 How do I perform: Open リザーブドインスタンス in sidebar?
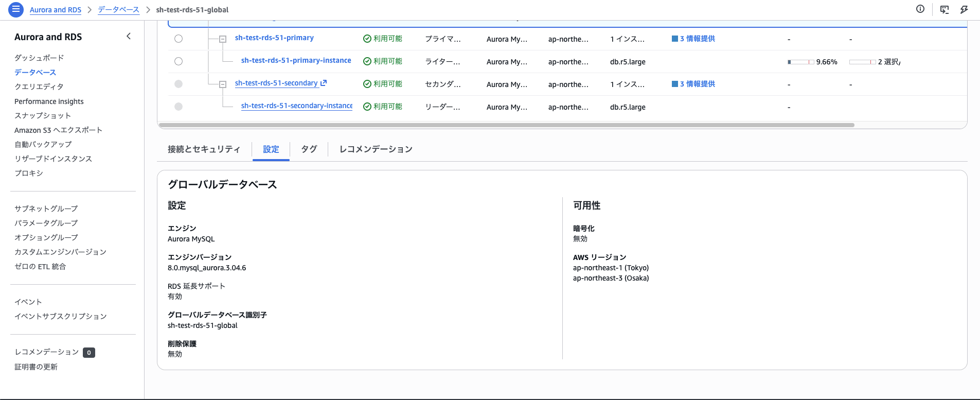tap(53, 159)
